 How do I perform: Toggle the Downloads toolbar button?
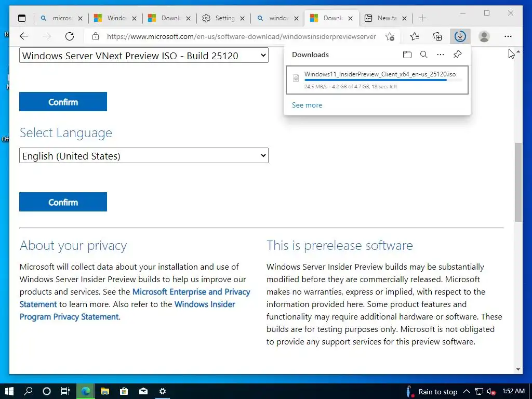(x=460, y=36)
